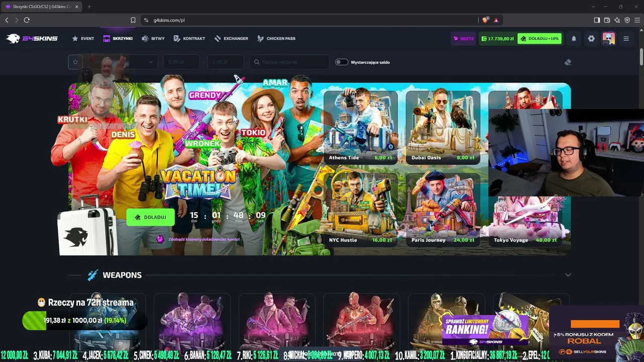This screenshot has height=362, width=644.
Task: Select the Skrzynki CS:GO/CS2 G4Skins tab
Action: [42, 7]
